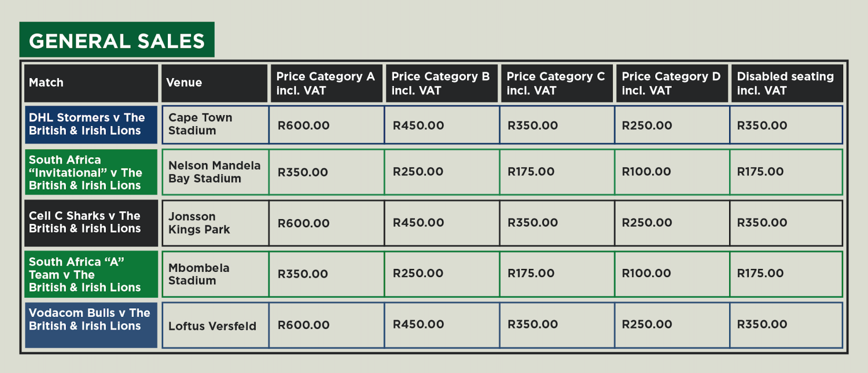Select the DHL Stormers match cell
868x373 pixels.
(91, 124)
